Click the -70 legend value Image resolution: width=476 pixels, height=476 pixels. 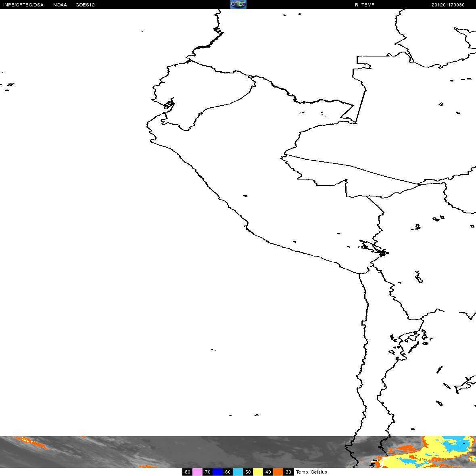point(207,472)
